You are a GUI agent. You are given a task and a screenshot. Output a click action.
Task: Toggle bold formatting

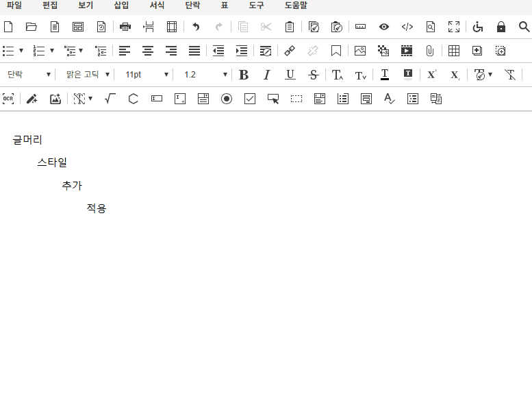[x=244, y=75]
